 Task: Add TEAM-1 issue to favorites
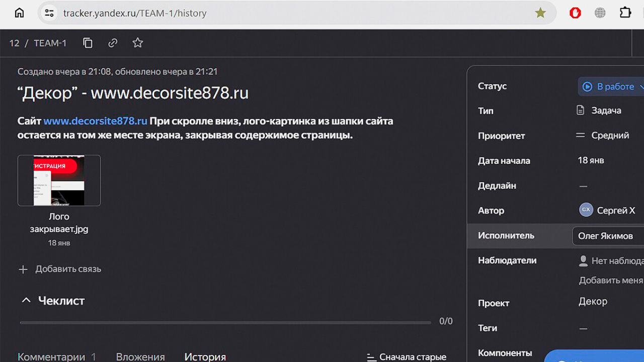(x=138, y=43)
